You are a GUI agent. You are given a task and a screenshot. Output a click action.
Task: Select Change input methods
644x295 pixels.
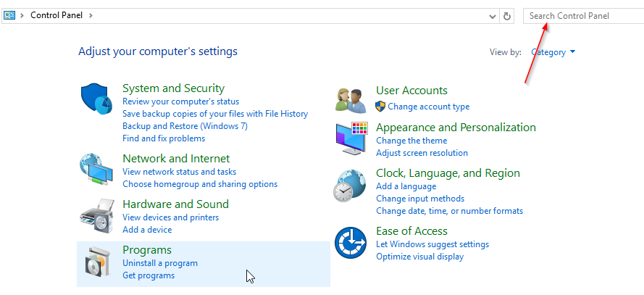click(420, 199)
